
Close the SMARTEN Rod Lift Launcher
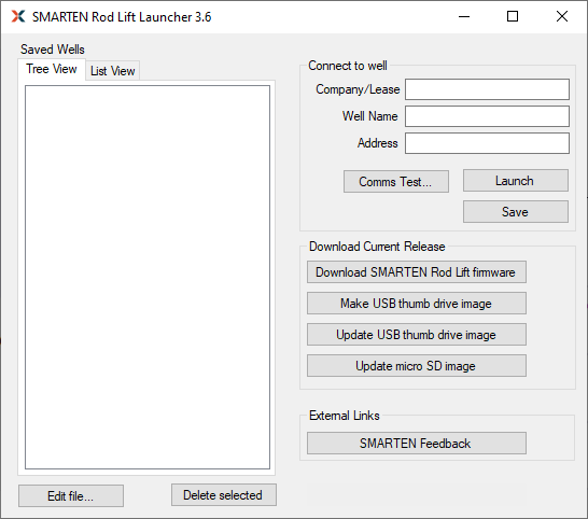point(562,16)
